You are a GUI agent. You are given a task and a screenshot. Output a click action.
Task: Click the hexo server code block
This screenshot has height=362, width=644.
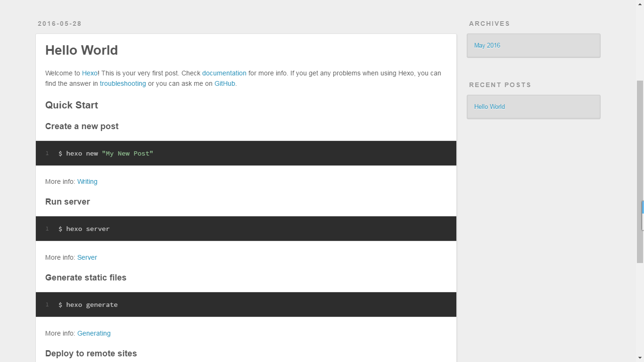[x=246, y=229]
